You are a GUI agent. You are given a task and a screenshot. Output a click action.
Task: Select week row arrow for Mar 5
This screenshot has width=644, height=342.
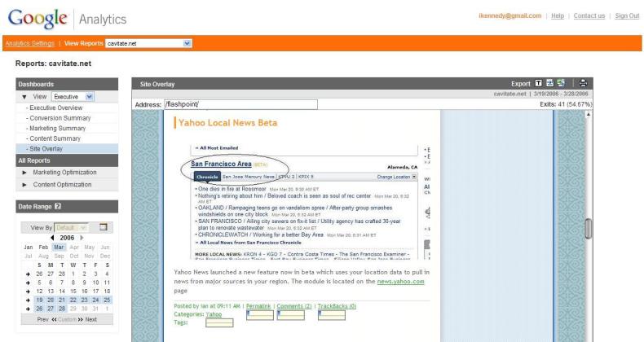click(28, 283)
